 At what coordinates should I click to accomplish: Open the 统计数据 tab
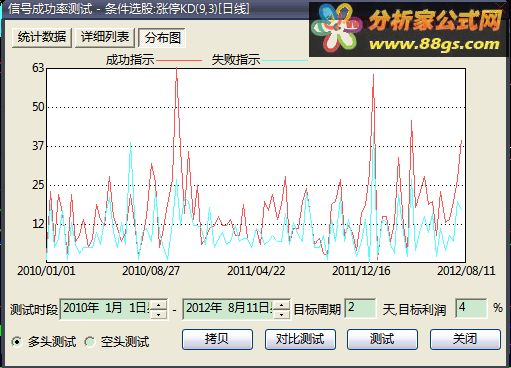click(42, 38)
